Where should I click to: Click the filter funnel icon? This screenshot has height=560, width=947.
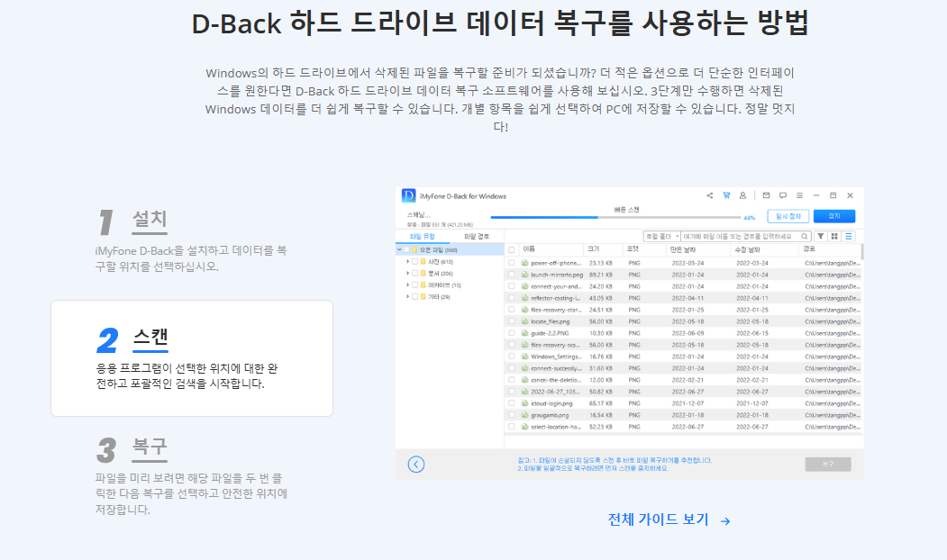click(821, 237)
